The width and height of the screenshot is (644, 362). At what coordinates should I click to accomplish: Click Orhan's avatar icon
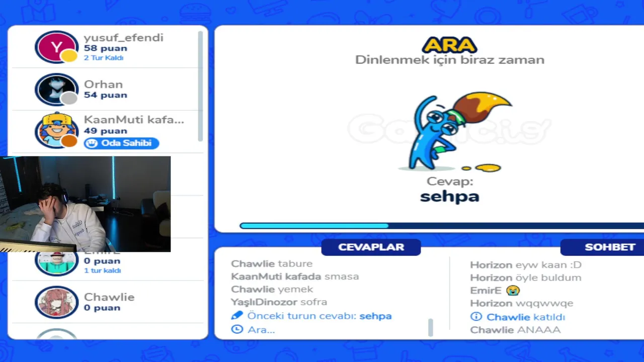pyautogui.click(x=56, y=89)
